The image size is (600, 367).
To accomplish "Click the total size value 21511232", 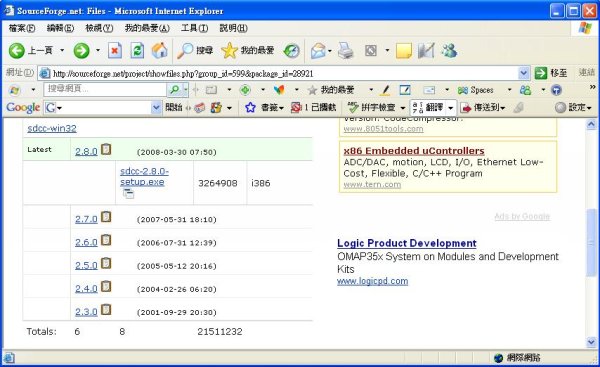I will click(220, 332).
